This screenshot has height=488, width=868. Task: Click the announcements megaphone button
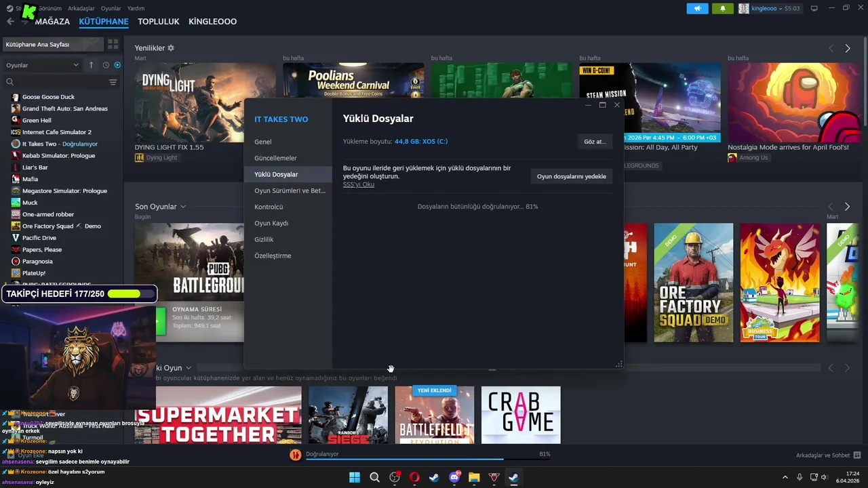(x=697, y=8)
